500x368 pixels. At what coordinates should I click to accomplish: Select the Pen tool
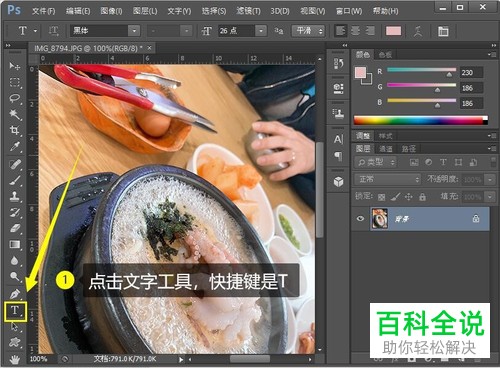(x=15, y=294)
